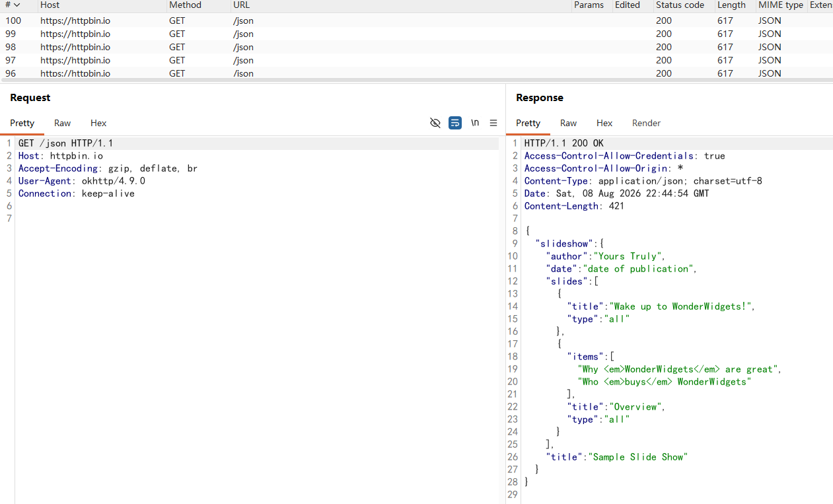This screenshot has width=833, height=504.
Task: Click the 'GET /json HTTP/1.1' request line
Action: point(66,143)
